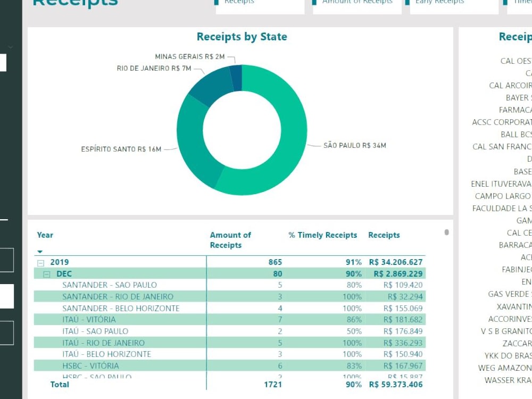The width and height of the screenshot is (532, 399).
Task: Click the CAL OESTE entry in the right panel
Action: click(x=516, y=61)
